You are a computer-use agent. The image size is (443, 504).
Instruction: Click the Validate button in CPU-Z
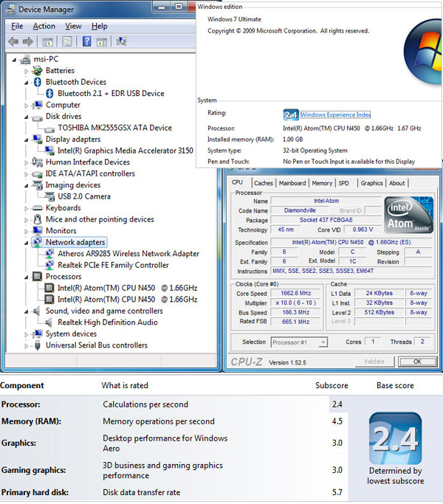[374, 362]
